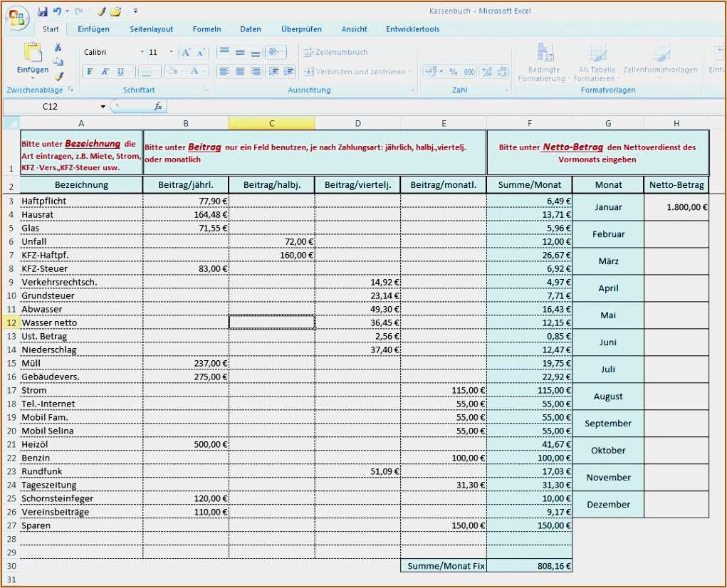727x588 pixels.
Task: Open the Office button menu
Action: click(x=17, y=18)
